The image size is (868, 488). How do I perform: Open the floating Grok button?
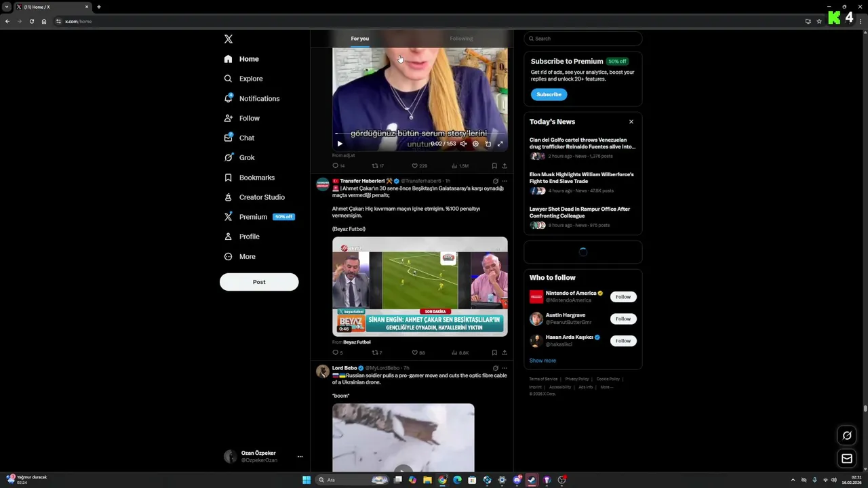[847, 435]
